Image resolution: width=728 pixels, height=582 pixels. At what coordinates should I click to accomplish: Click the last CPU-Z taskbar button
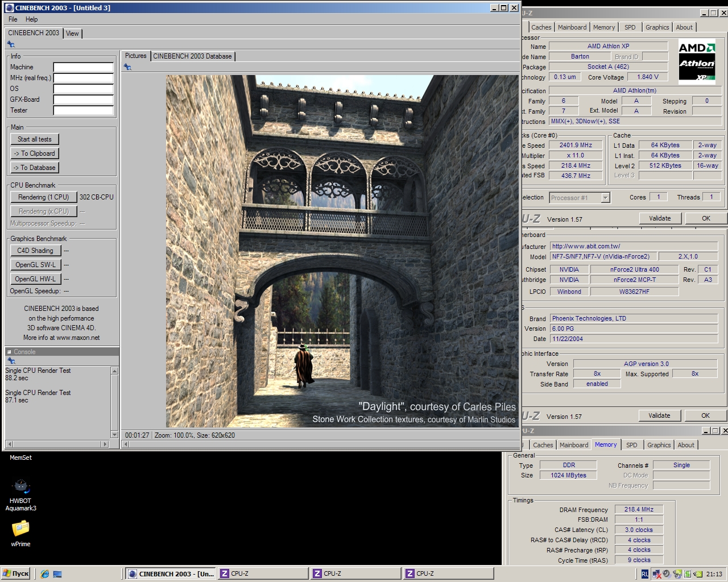coord(449,574)
